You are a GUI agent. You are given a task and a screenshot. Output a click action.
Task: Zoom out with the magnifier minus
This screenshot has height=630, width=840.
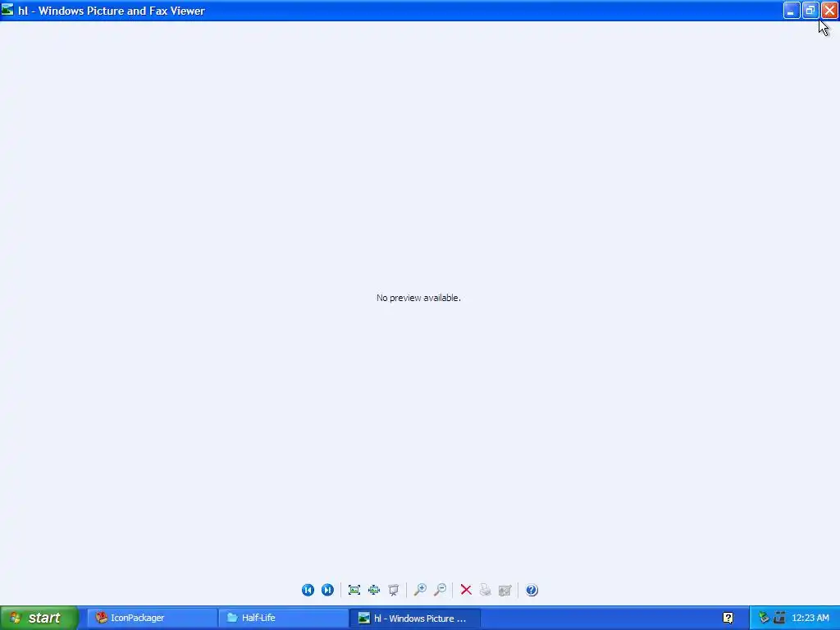tap(440, 590)
